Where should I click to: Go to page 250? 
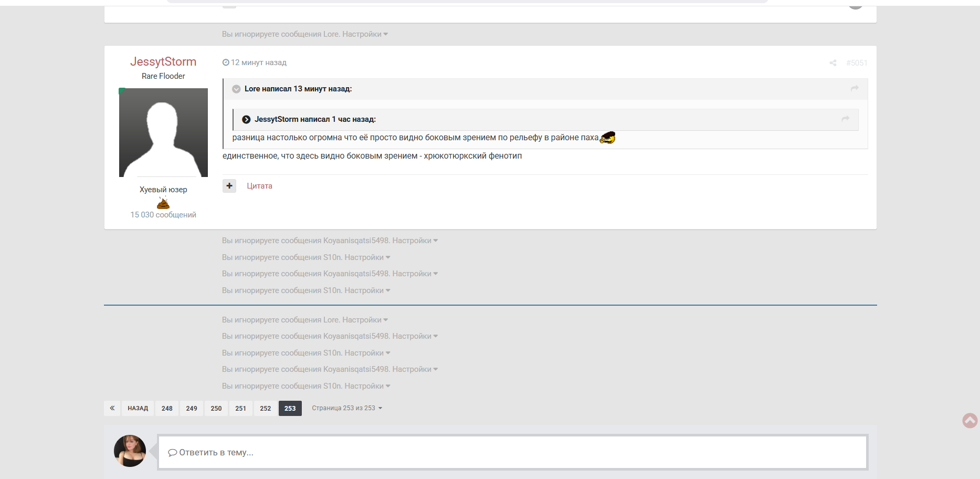[216, 408]
